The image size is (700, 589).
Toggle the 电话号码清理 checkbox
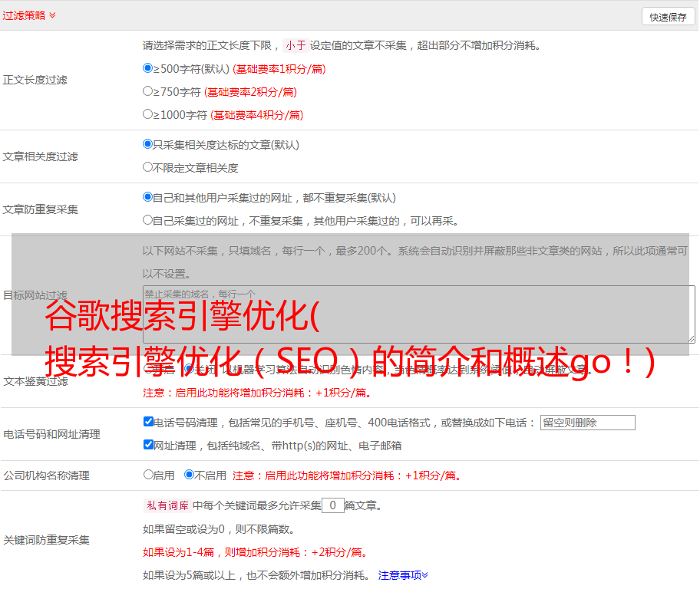pos(148,422)
